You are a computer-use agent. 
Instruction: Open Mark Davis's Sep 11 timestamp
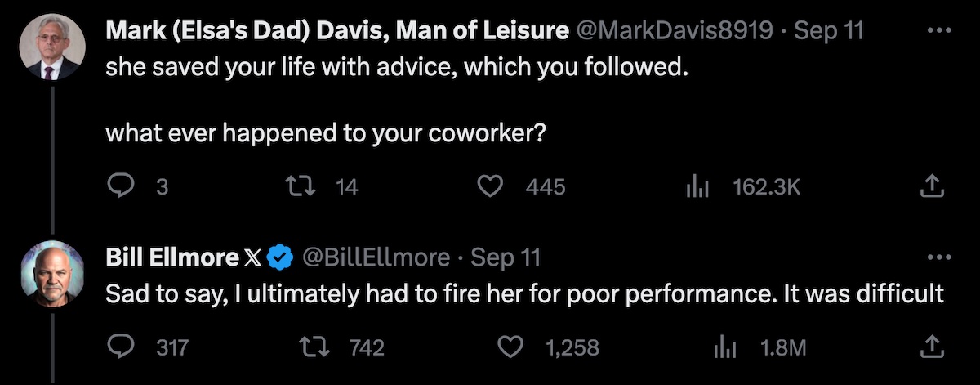tap(828, 32)
